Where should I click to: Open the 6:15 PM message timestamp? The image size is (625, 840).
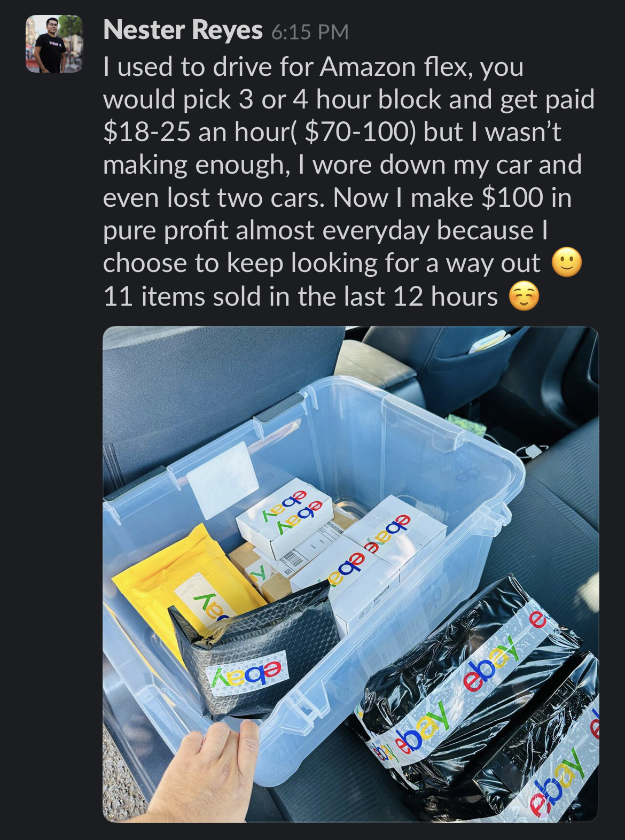310,32
